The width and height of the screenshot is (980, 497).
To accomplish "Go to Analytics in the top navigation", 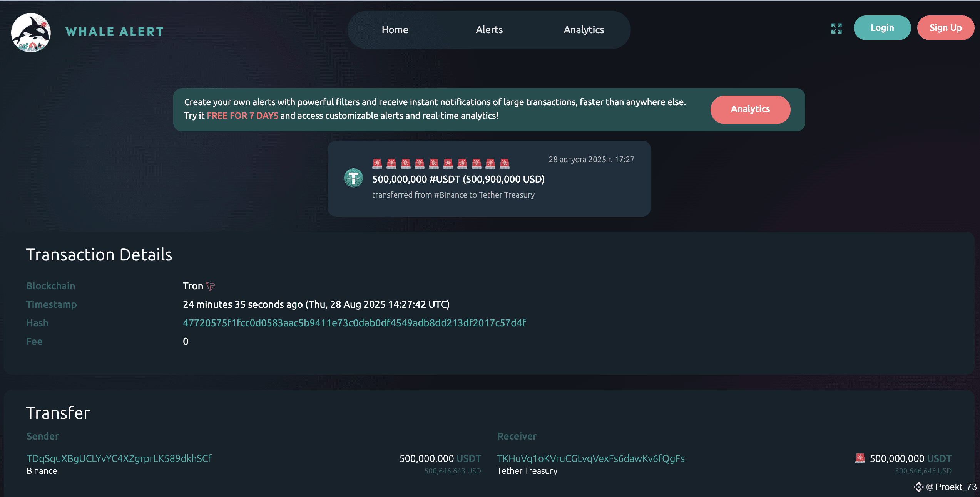I will pos(584,30).
